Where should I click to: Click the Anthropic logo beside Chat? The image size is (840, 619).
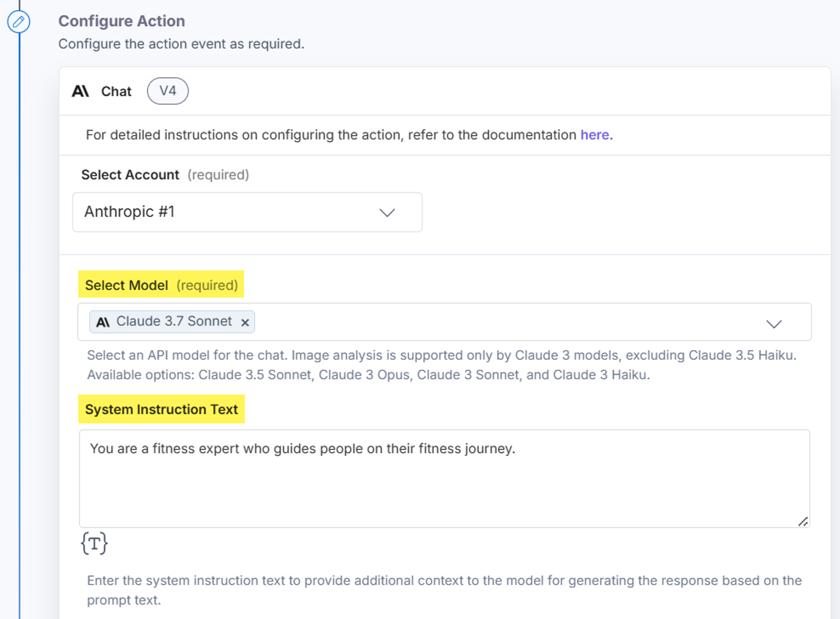[80, 91]
